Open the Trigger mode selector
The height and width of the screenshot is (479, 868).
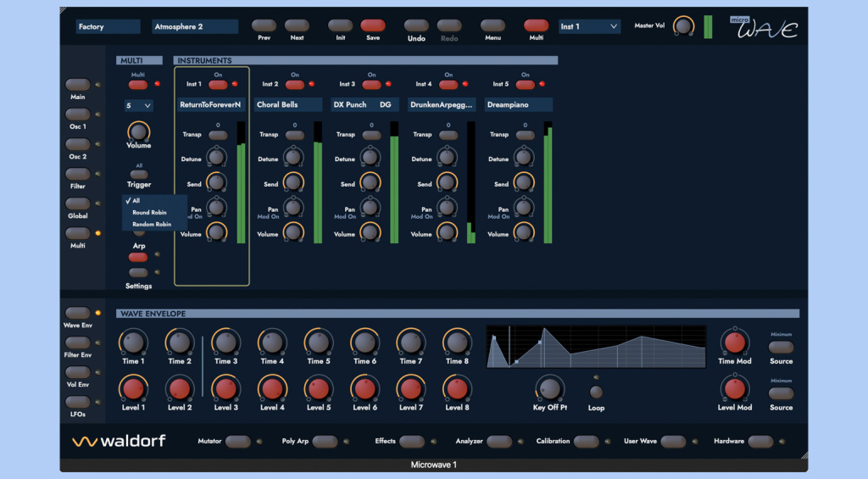pyautogui.click(x=138, y=175)
